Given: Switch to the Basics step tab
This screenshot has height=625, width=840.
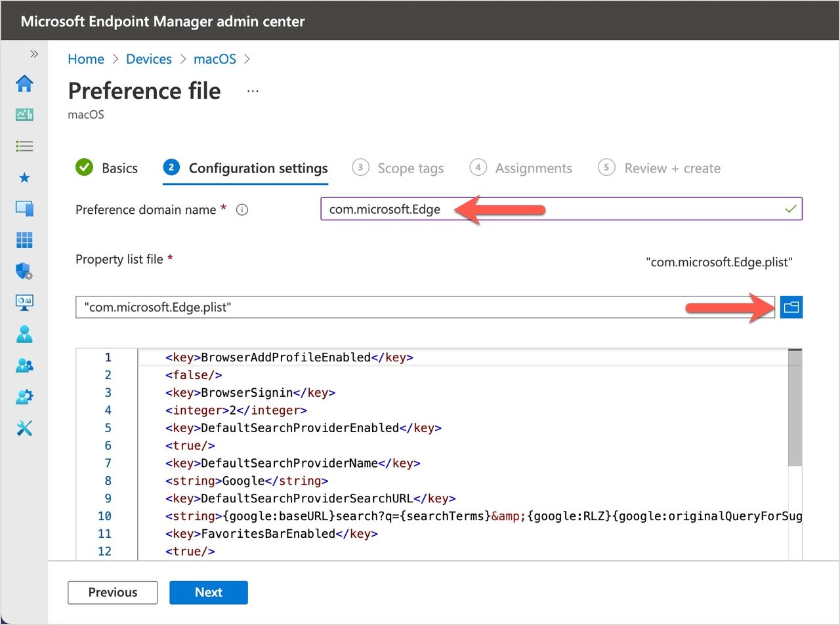Looking at the screenshot, I should (107, 168).
